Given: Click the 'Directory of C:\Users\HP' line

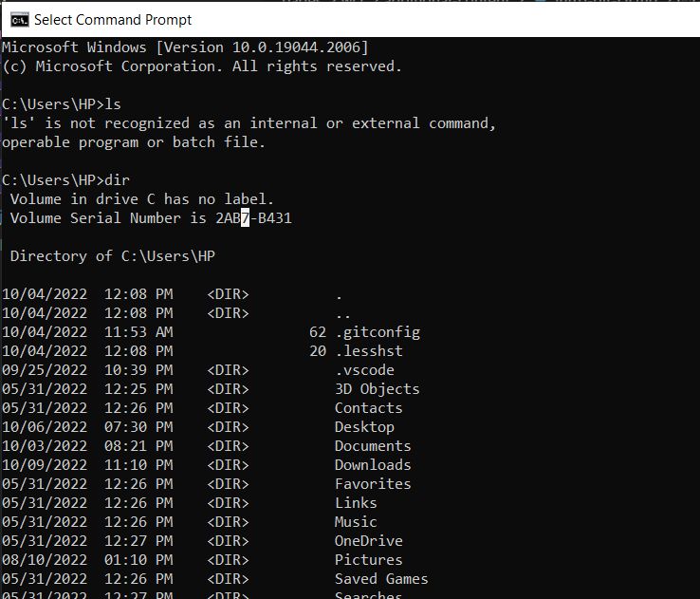Looking at the screenshot, I should tap(113, 256).
